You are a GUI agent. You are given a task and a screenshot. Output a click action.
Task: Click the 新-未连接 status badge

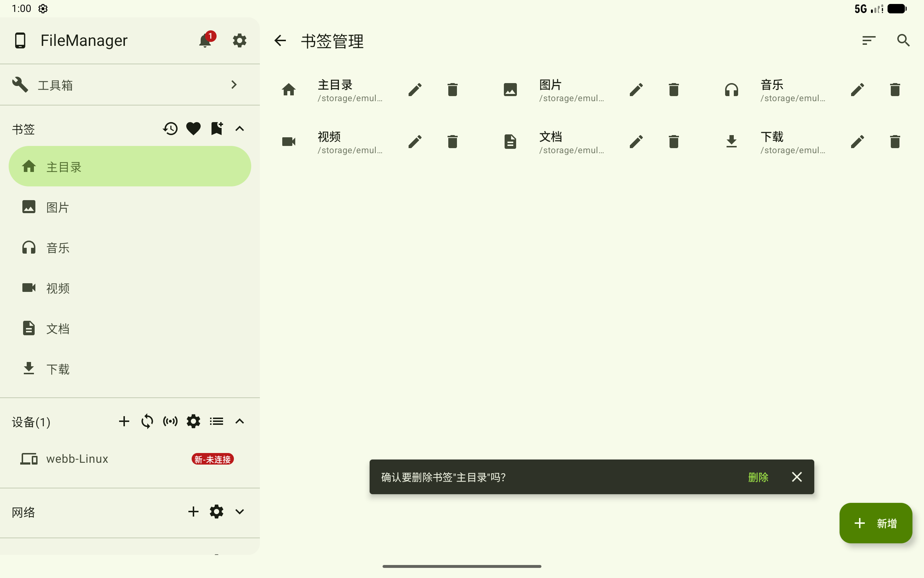213,459
